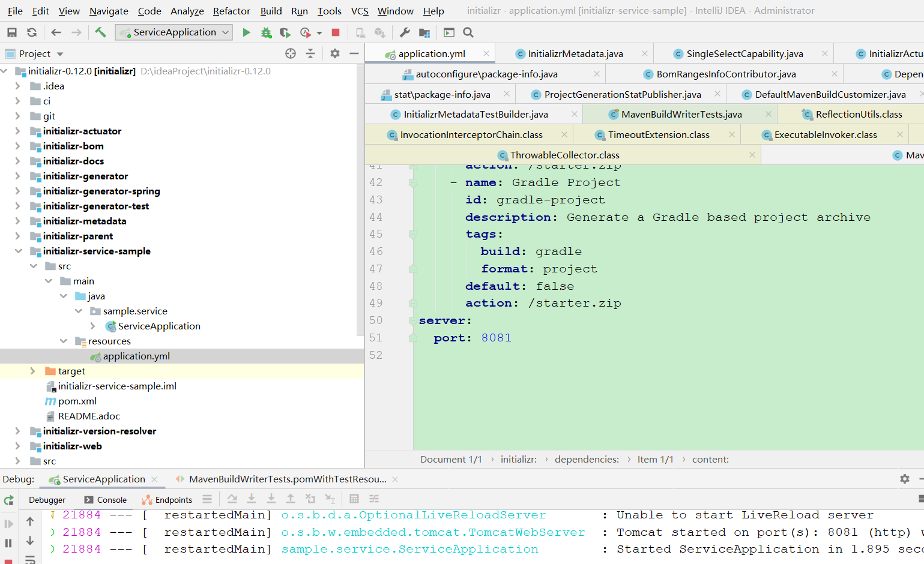The width and height of the screenshot is (924, 564).
Task: Start debugging with the green bug icon
Action: [266, 32]
